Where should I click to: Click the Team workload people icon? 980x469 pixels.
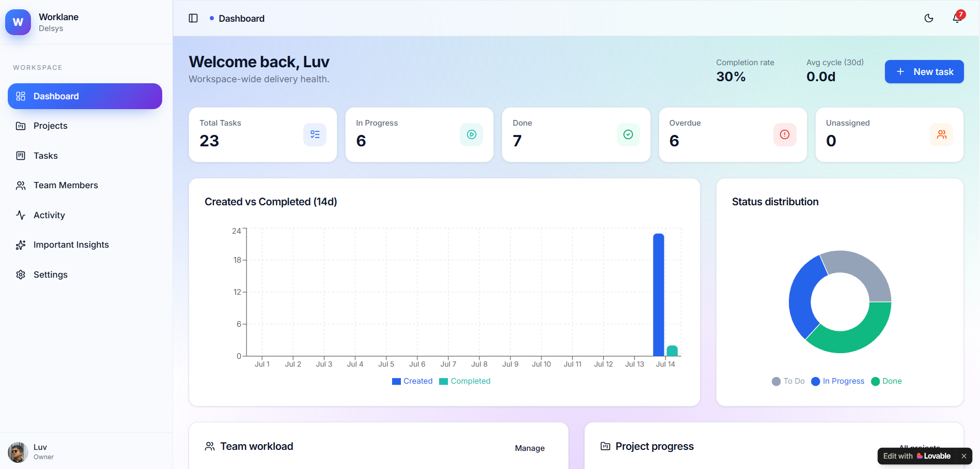(x=210, y=446)
